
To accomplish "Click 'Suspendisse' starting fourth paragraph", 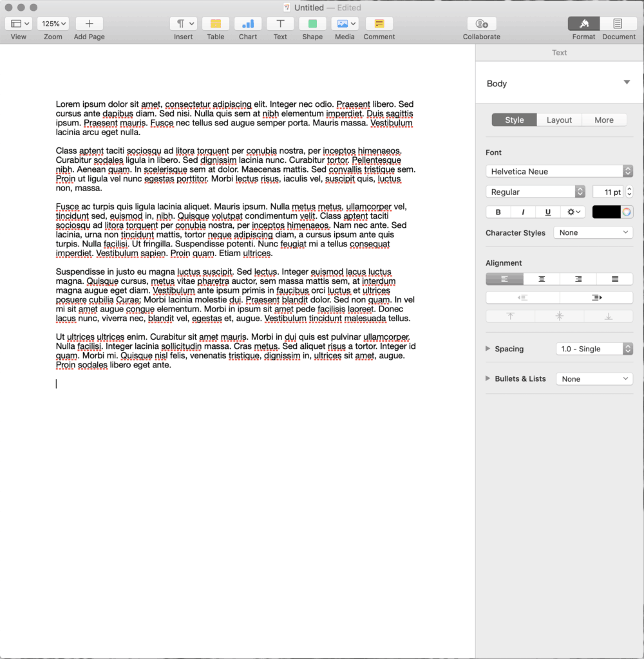I will pos(80,272).
